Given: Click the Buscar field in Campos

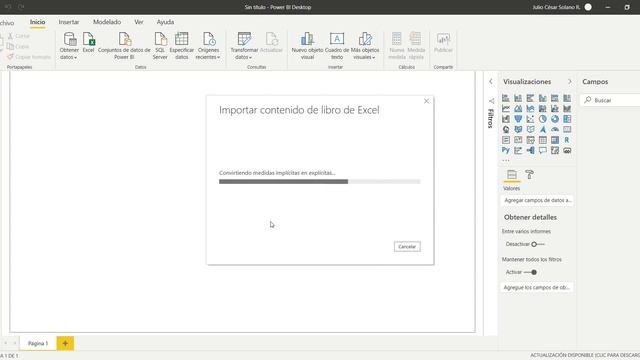Looking at the screenshot, I should coord(611,100).
